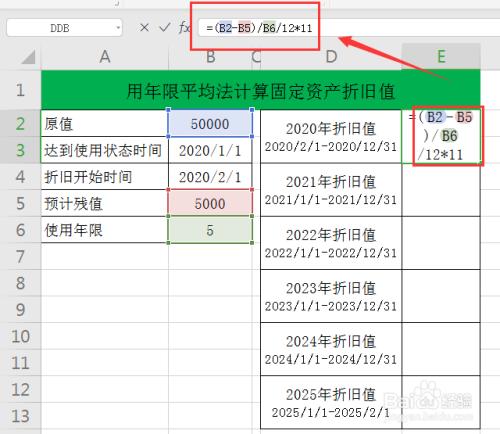The width and height of the screenshot is (500, 434).
Task: Select the 2021年折旧值 cell
Action: [331, 190]
